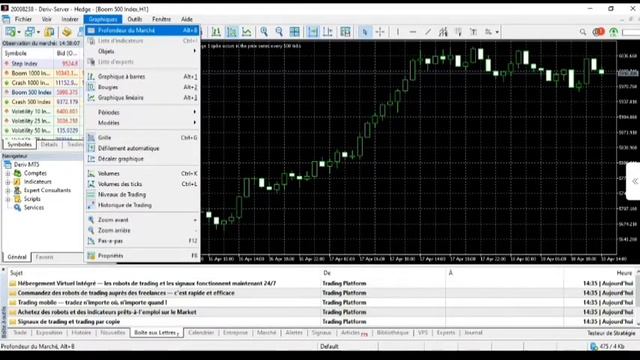
Task: Toggle Volumes des ticks option
Action: [x=142, y=184]
